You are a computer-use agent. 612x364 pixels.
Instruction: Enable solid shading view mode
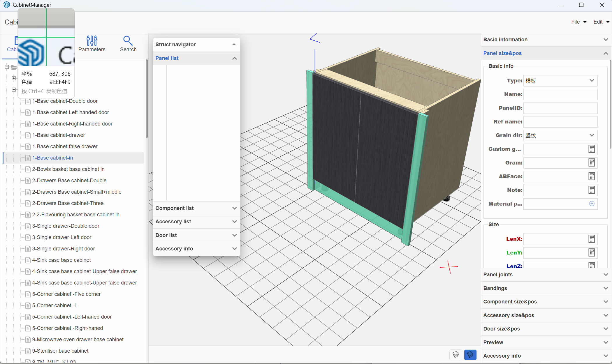point(470,355)
